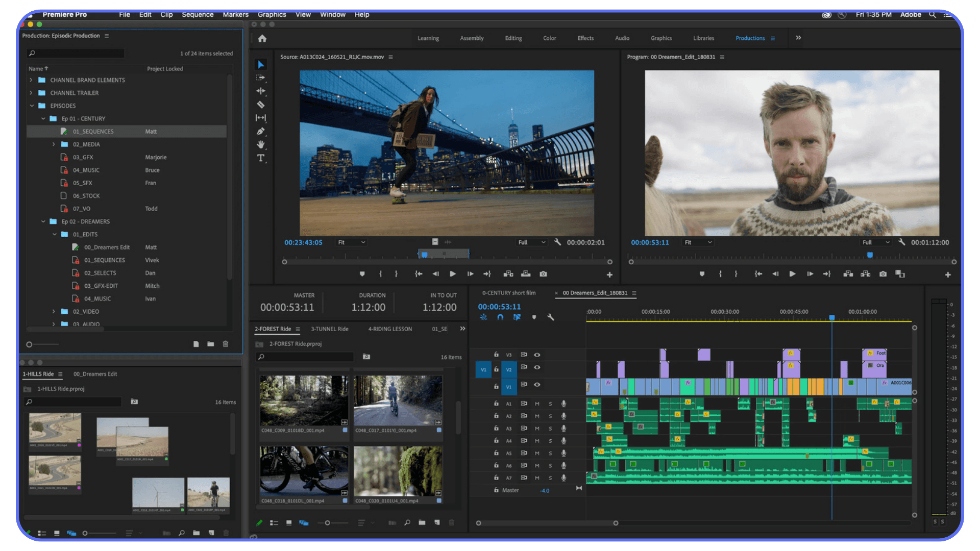
Task: Collapse the EPISODES folder
Action: [x=32, y=106]
